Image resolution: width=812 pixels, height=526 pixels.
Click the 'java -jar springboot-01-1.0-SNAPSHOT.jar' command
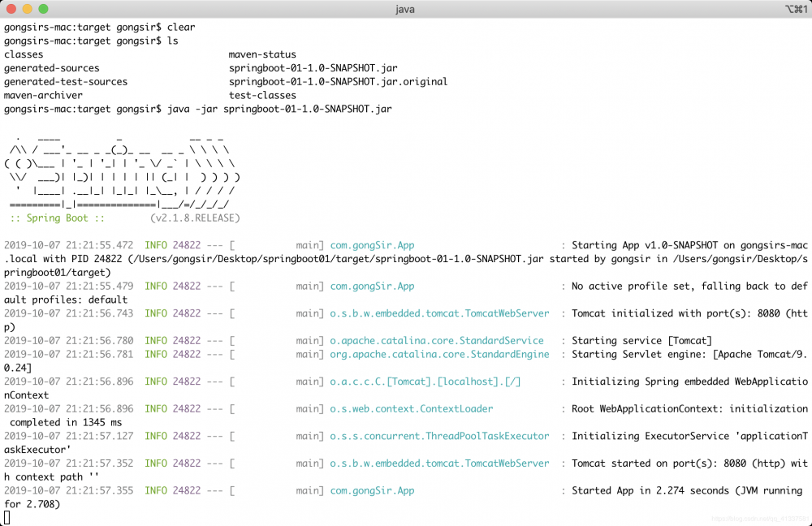coord(279,109)
